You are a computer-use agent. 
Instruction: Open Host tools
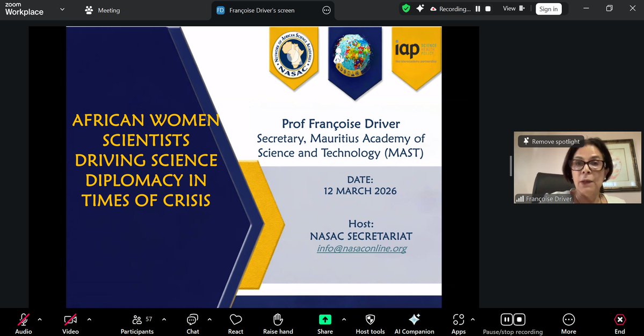[370, 321]
